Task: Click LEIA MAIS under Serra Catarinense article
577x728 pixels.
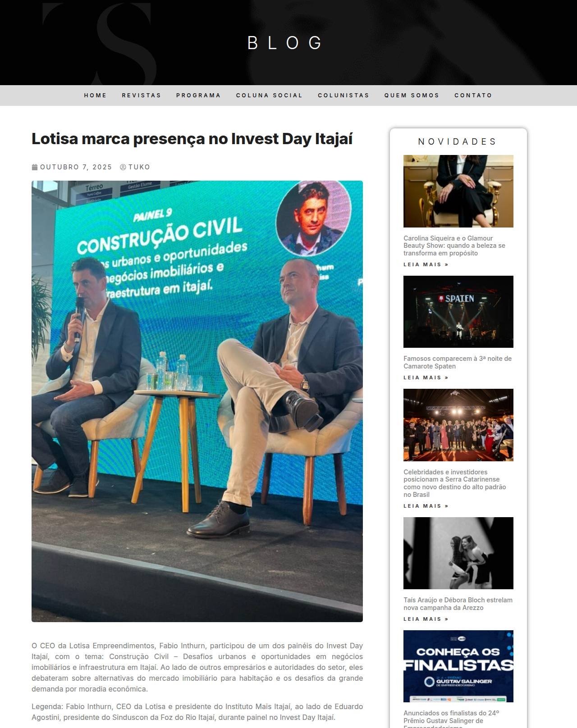Action: (426, 506)
